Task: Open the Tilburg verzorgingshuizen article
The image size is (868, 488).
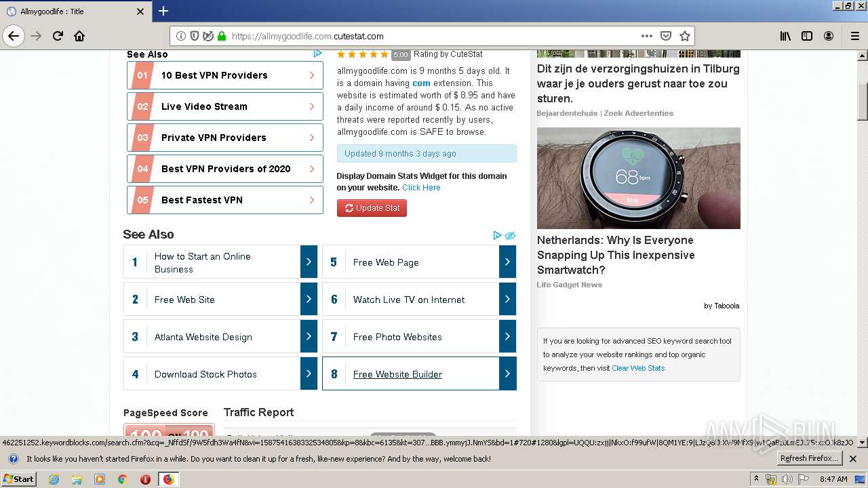Action: (638, 83)
